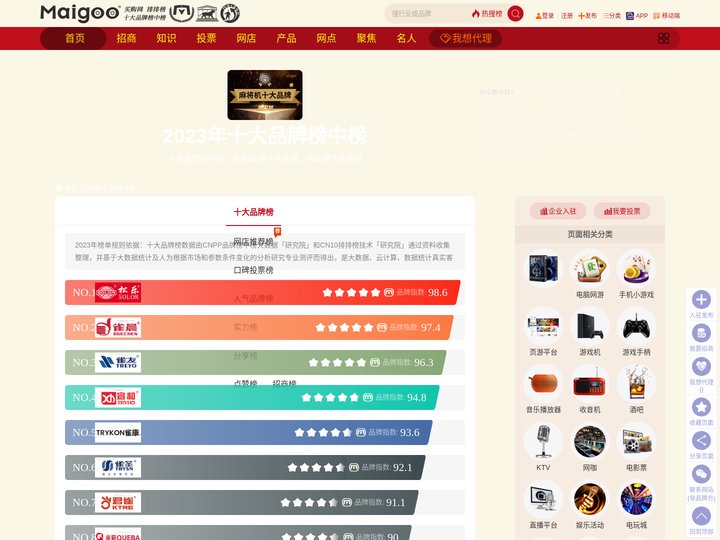Viewport: 720px width, 540px height.
Task: Open the 电玩城 category icon
Action: click(x=636, y=499)
